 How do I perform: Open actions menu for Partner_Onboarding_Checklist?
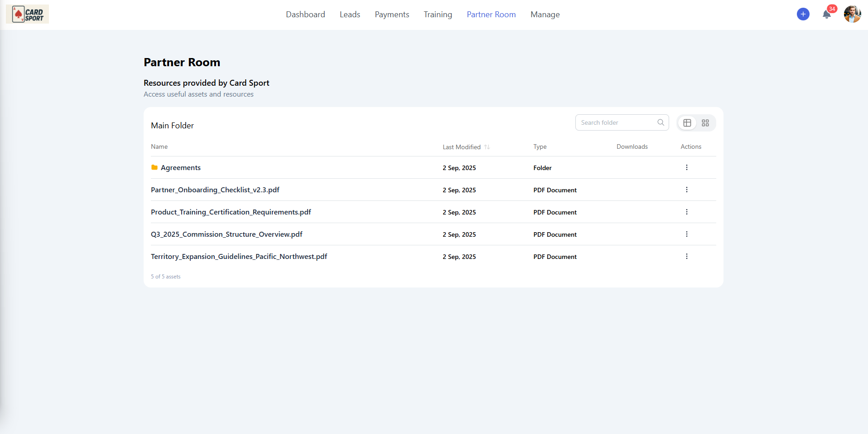click(x=686, y=190)
